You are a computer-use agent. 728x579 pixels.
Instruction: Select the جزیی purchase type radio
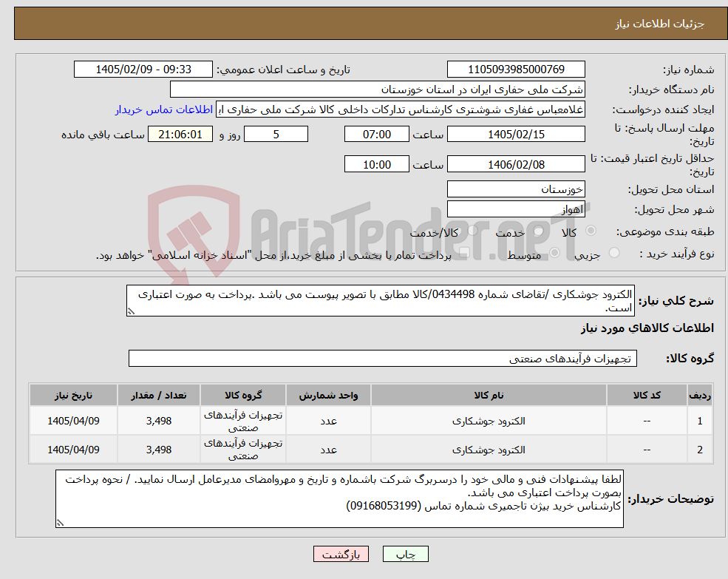[x=614, y=253]
